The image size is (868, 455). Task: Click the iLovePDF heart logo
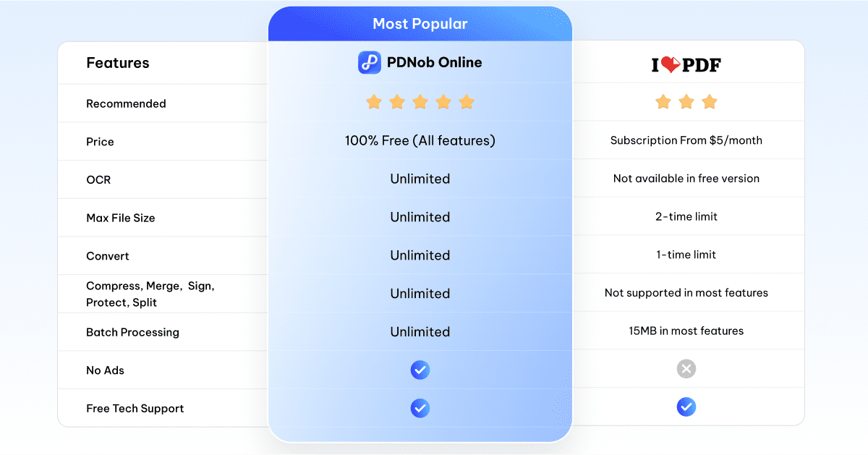point(671,65)
